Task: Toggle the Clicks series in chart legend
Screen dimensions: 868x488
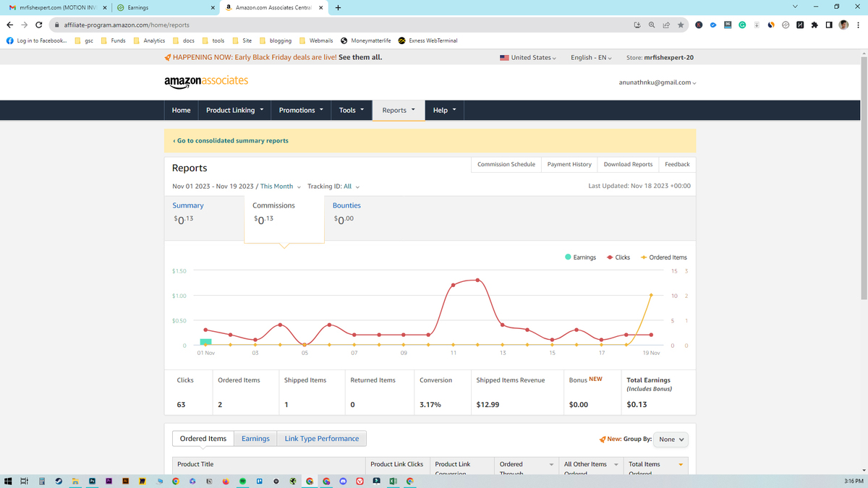Action: point(618,257)
